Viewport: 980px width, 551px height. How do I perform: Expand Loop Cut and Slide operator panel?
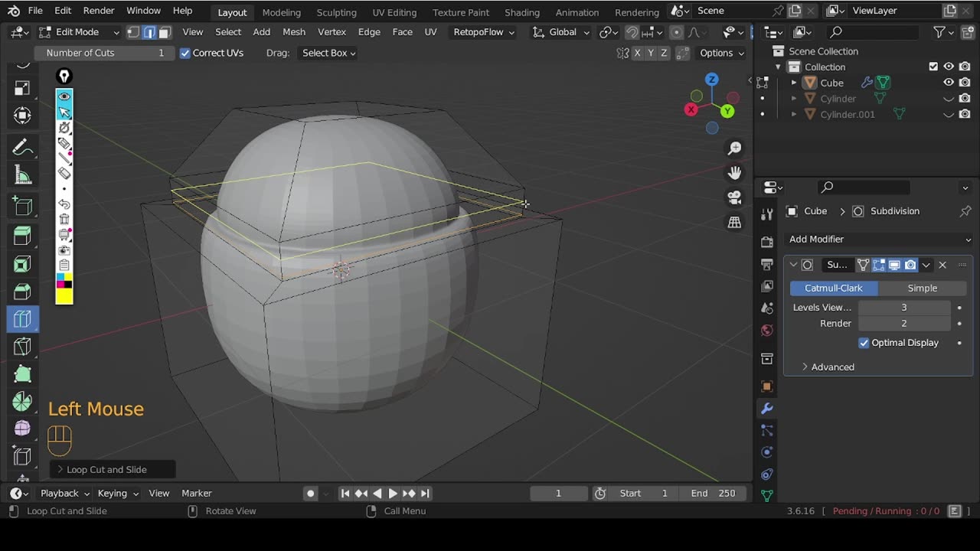point(113,470)
